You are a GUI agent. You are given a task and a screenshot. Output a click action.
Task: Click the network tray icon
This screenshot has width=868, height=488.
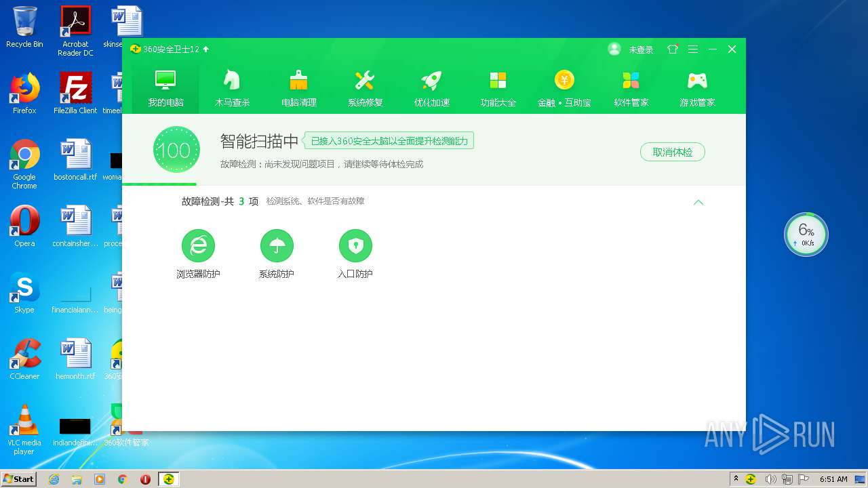[x=787, y=479]
